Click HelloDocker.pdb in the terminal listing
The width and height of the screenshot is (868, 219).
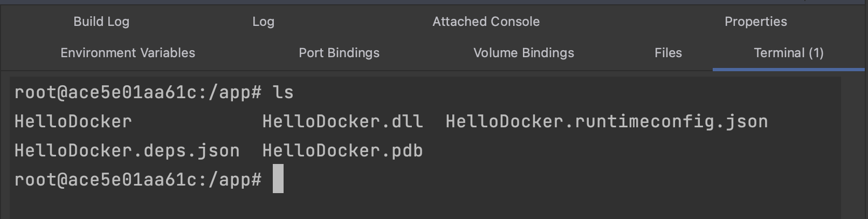pos(342,150)
